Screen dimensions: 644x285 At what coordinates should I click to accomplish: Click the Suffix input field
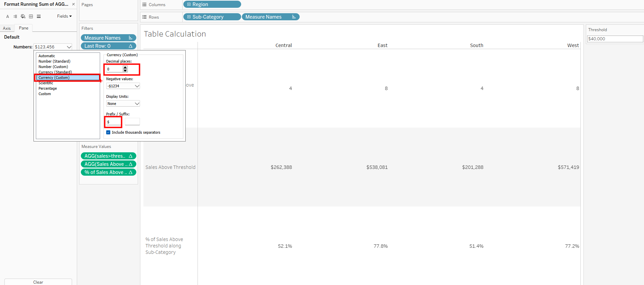pyautogui.click(x=132, y=122)
